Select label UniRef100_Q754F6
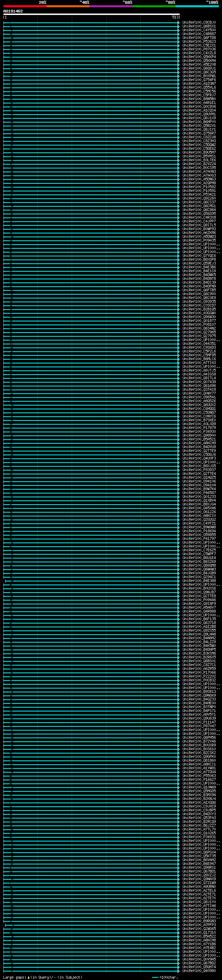This screenshot has width=222, height=980. coord(199,80)
